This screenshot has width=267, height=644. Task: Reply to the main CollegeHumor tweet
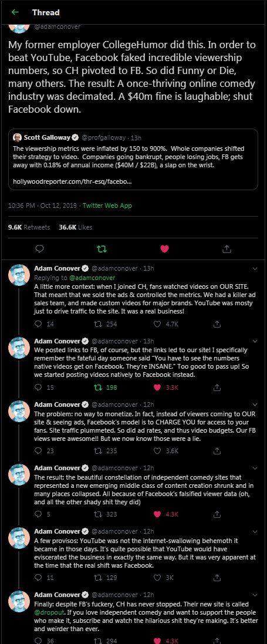coord(40,248)
